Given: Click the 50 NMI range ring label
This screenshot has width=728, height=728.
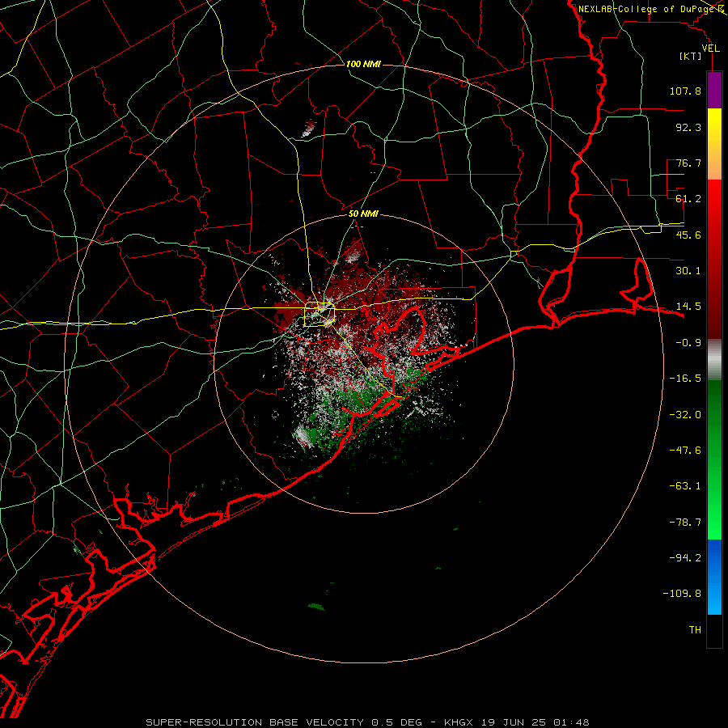Looking at the screenshot, I should 363,214.
